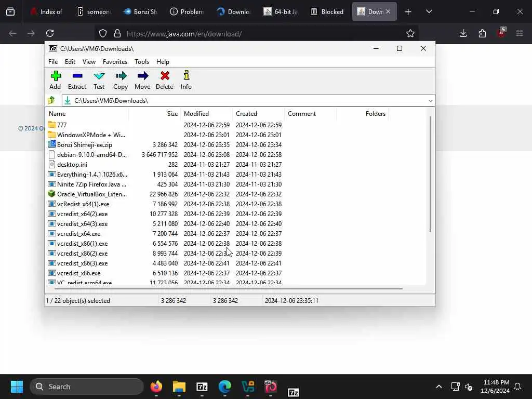The width and height of the screenshot is (532, 399).
Task: Switch to the Blocked tab
Action: (328, 12)
